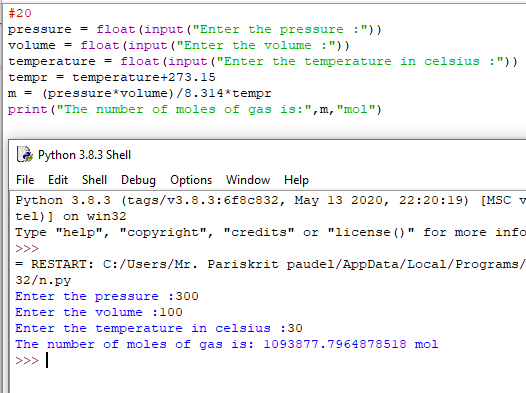Open the Window menu
The height and width of the screenshot is (393, 526).
coord(248,180)
